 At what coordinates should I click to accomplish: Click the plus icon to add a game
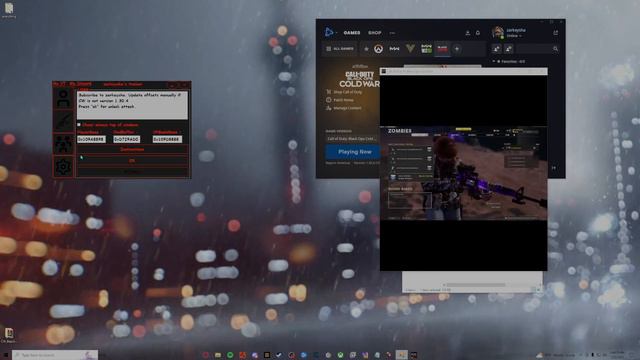[x=457, y=49]
